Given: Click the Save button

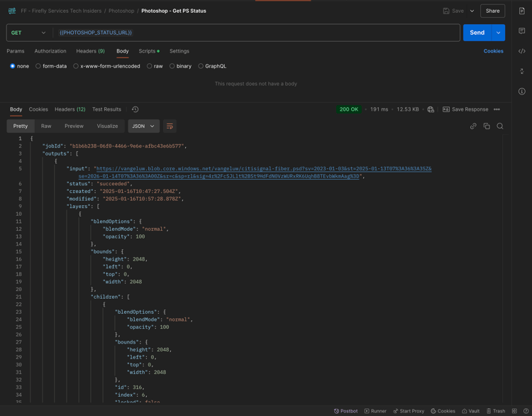Looking at the screenshot, I should [453, 11].
